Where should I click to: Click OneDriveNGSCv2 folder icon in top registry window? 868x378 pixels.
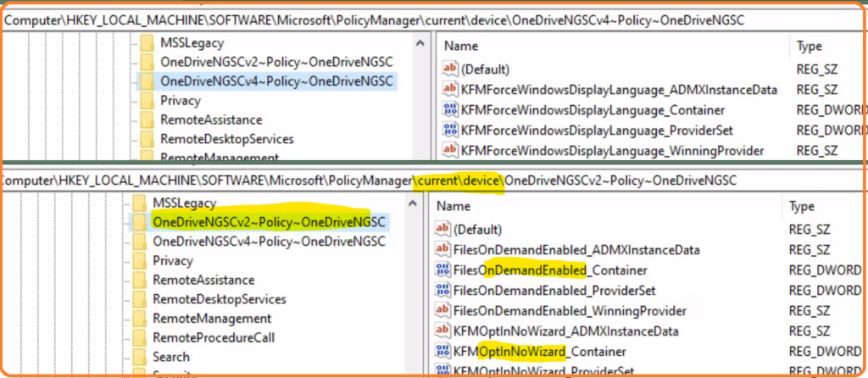click(x=147, y=62)
